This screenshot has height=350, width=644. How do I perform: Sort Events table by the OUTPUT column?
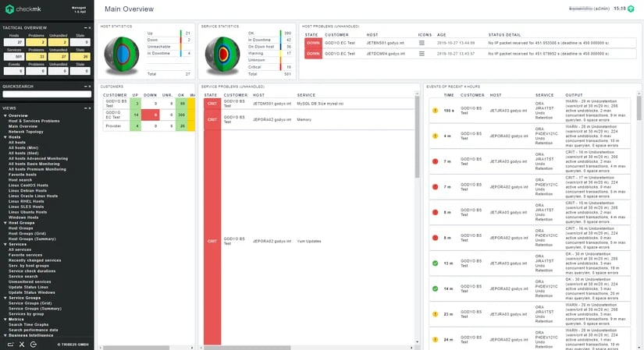(x=574, y=95)
